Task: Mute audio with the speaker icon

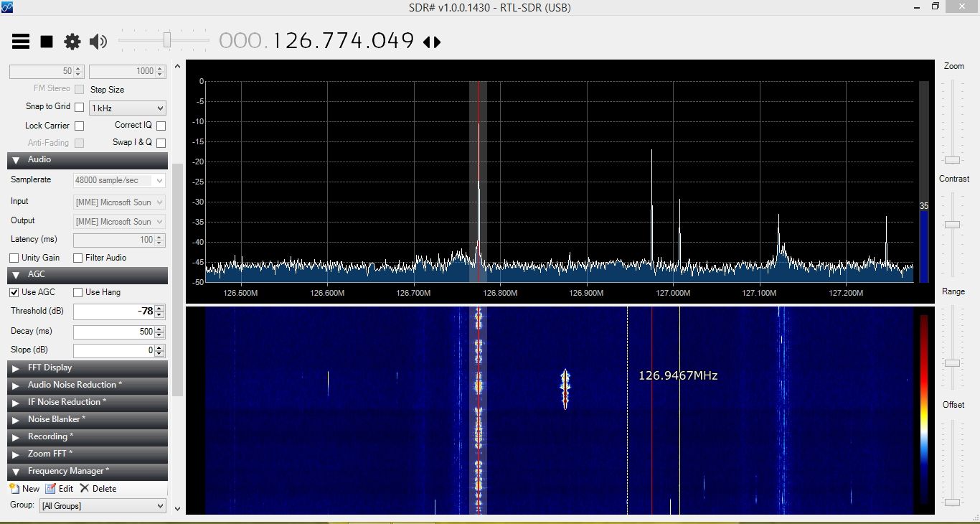Action: [x=98, y=42]
